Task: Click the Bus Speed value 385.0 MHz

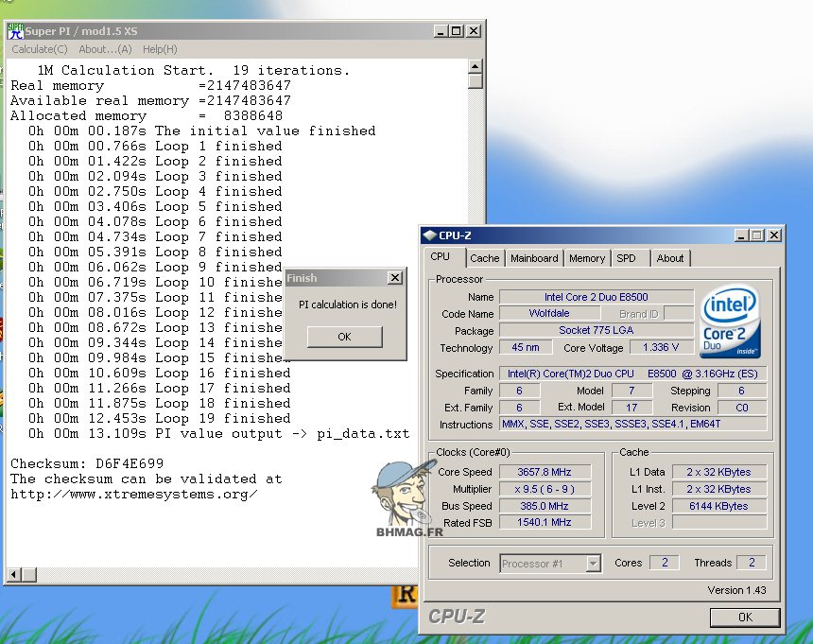Action: click(x=545, y=506)
